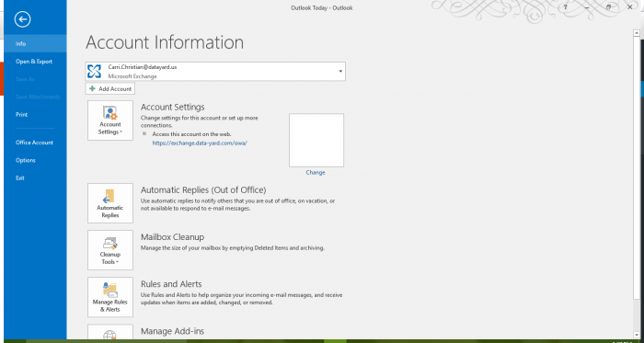Click the empty profile photo box
This screenshot has width=644, height=343.
(x=316, y=141)
